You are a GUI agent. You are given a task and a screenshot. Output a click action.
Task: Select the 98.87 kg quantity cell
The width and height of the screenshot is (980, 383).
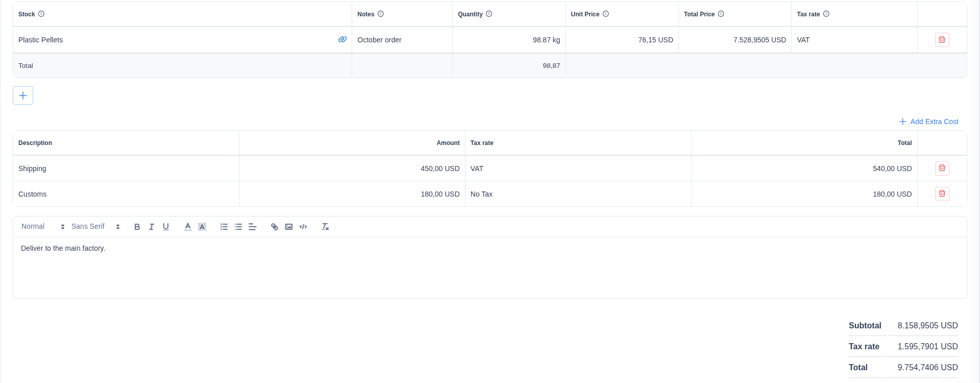[509, 40]
